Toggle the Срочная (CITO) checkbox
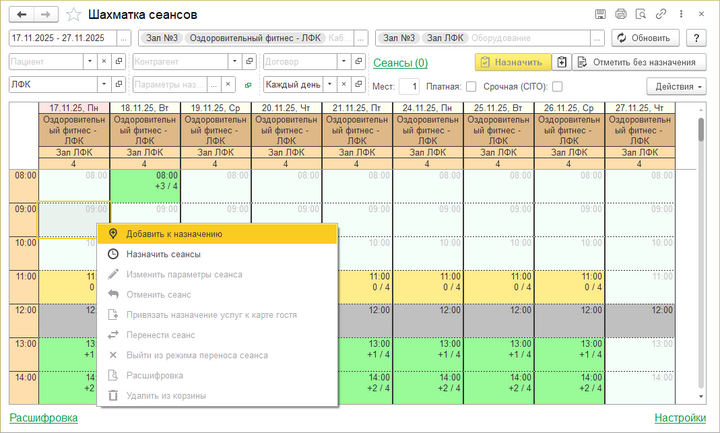Viewport: 720px width, 433px height. 557,86
